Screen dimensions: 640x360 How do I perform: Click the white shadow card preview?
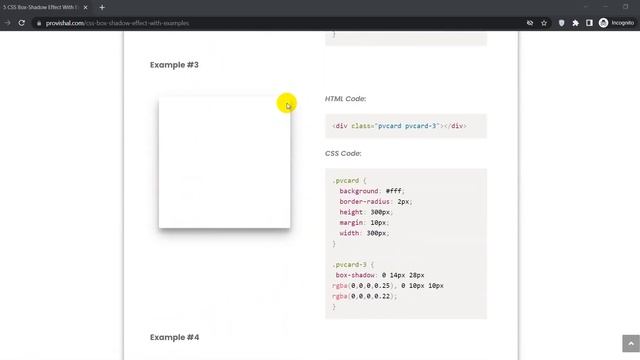click(224, 162)
